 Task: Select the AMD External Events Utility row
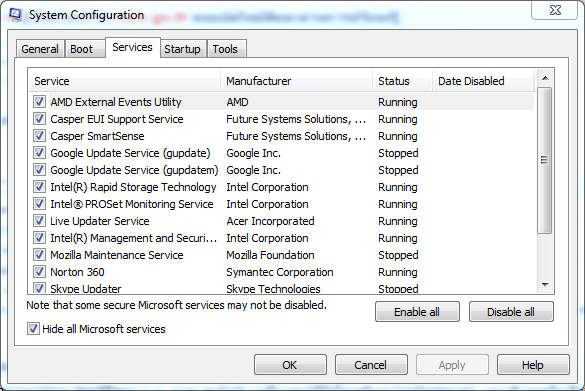coord(282,102)
